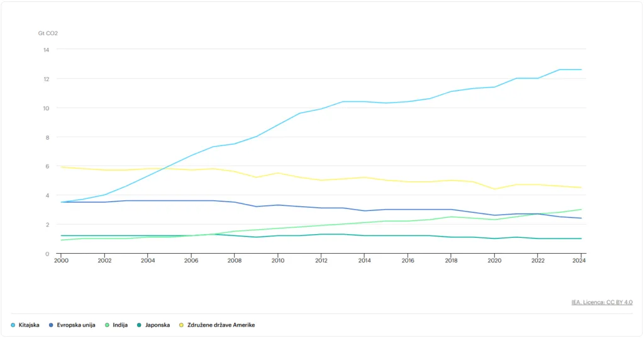Click the Gt CO2 axis title
Image resolution: width=644 pixels, height=338 pixels.
coord(48,33)
